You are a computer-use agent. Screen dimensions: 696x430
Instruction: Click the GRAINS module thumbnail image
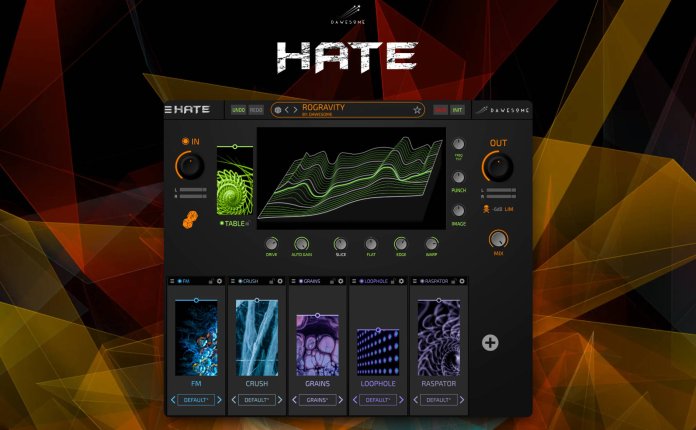317,346
